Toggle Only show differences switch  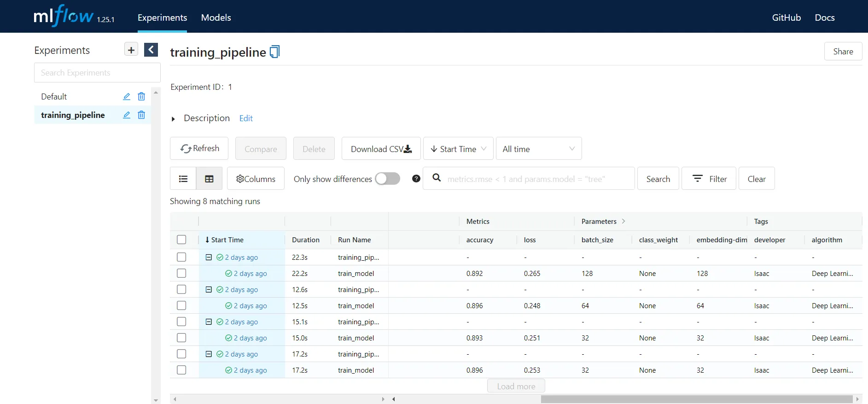coord(387,179)
